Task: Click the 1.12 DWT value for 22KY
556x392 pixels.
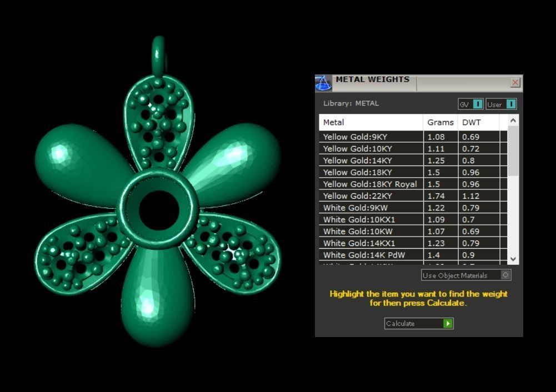Action: coord(470,196)
